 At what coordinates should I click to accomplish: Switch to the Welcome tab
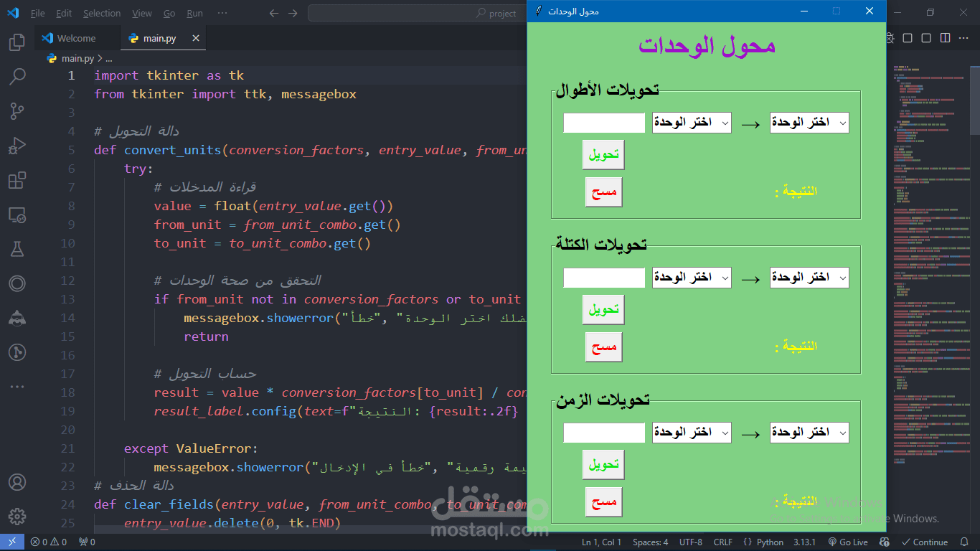click(x=77, y=39)
